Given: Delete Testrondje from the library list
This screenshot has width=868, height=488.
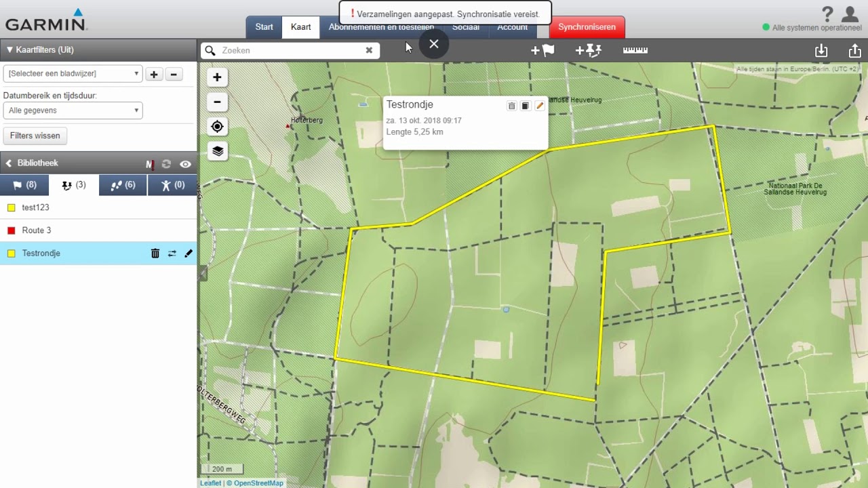Looking at the screenshot, I should 155,253.
